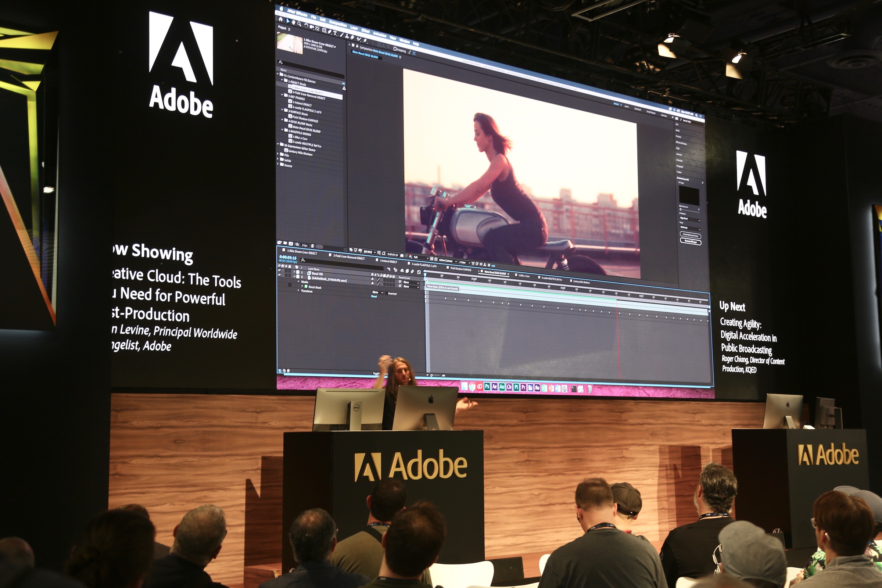Expand the Transform property group
The width and height of the screenshot is (882, 588).
pos(298,290)
